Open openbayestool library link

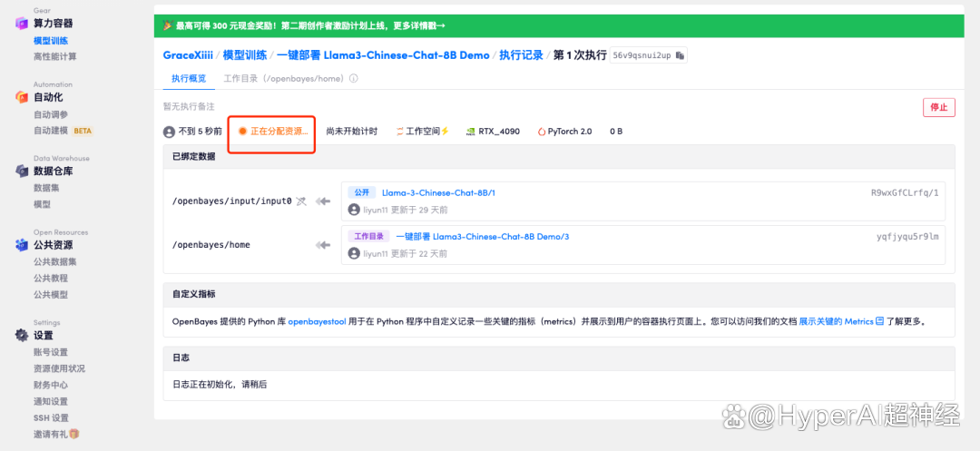[317, 322]
